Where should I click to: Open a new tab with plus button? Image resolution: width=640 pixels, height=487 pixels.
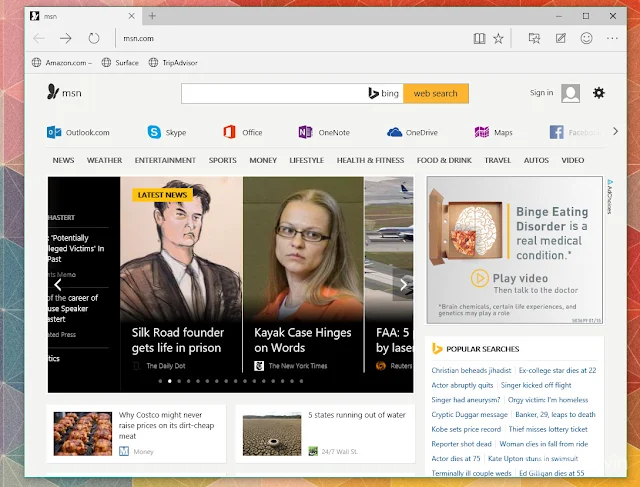[152, 16]
